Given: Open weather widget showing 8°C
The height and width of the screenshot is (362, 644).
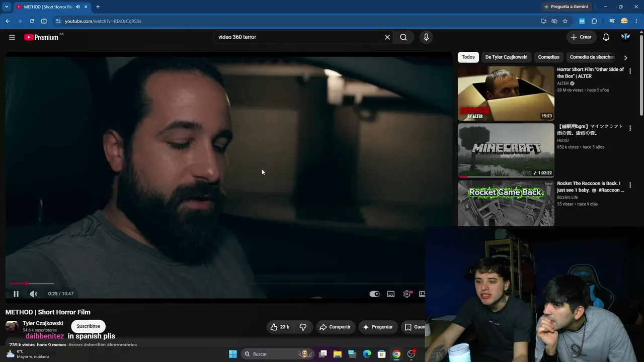Looking at the screenshot, I should (x=28, y=354).
